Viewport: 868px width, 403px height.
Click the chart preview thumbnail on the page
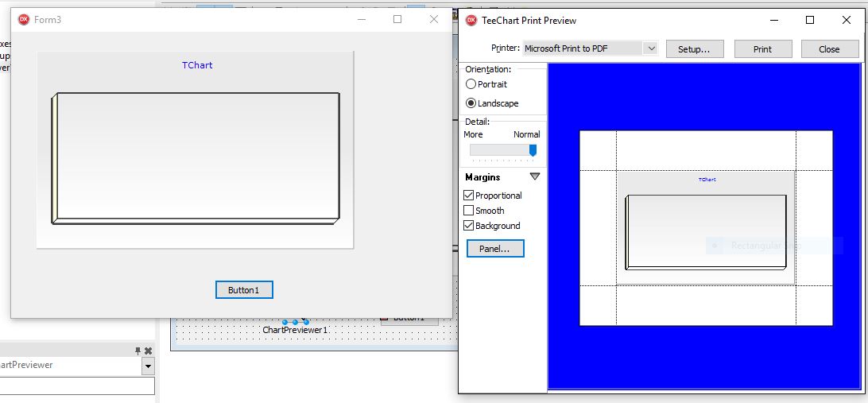[x=705, y=227]
